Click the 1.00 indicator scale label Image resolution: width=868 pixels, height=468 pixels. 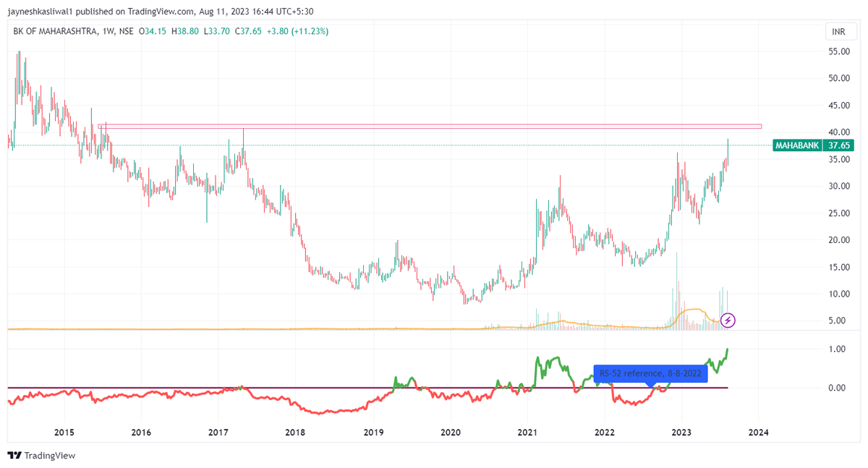838,349
